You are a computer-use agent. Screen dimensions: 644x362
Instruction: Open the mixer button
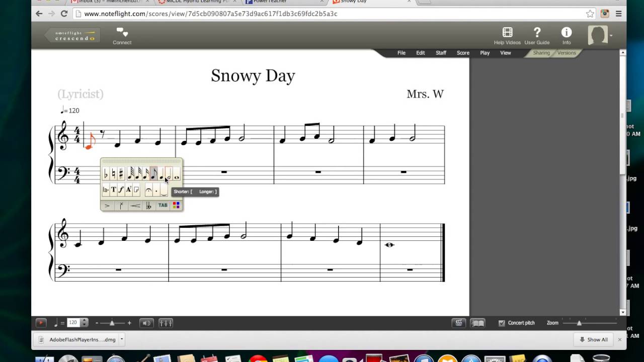[x=166, y=323]
